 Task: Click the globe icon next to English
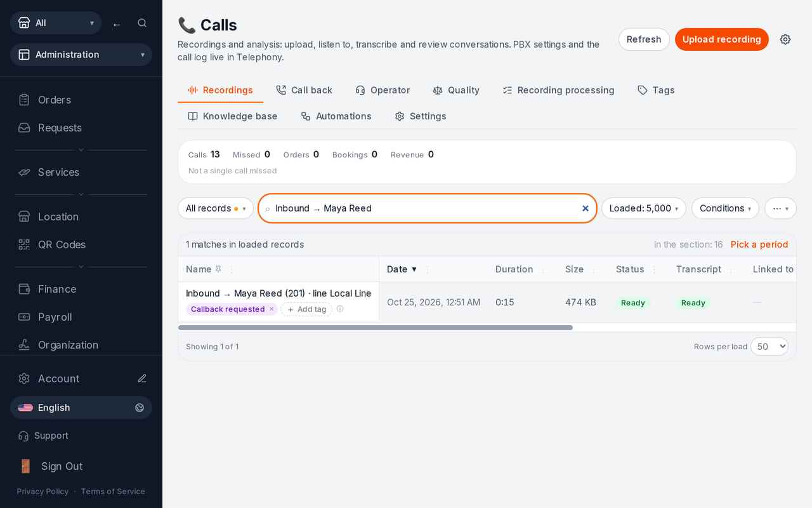[x=140, y=408]
